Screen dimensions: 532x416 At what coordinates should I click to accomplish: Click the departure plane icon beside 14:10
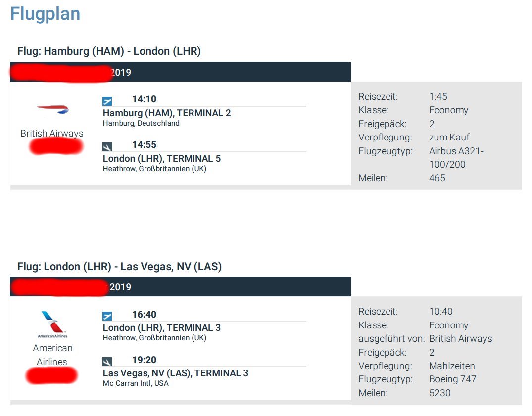coord(107,101)
